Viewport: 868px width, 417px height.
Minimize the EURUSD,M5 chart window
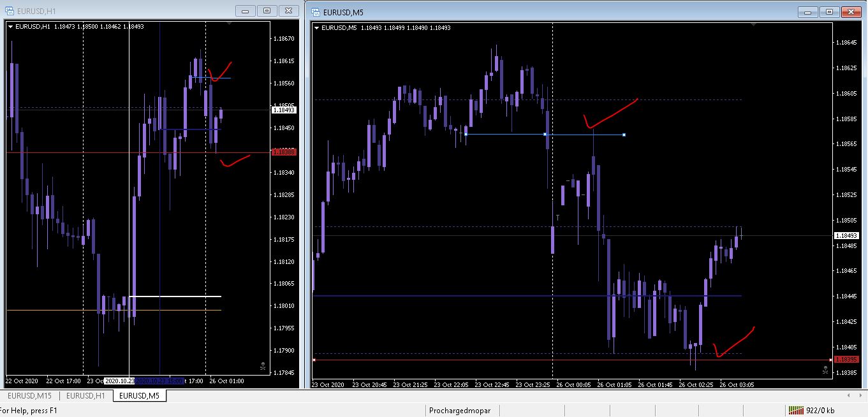pyautogui.click(x=807, y=11)
